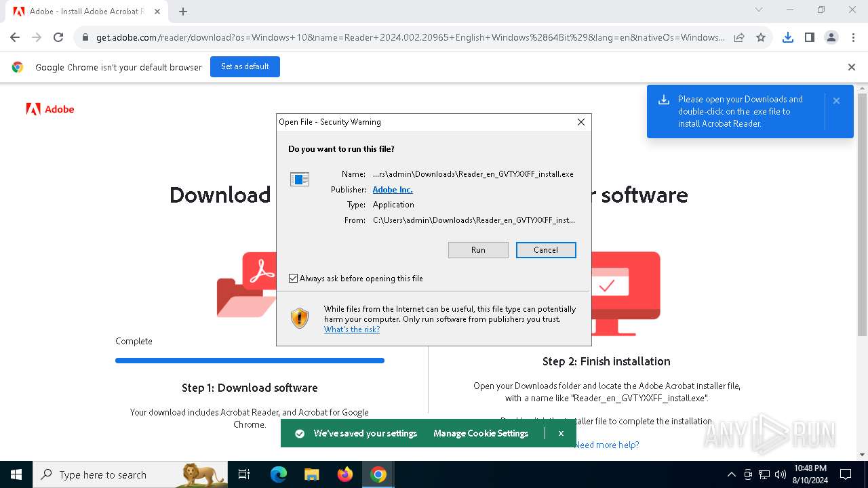Open Windows notification center

[846, 474]
